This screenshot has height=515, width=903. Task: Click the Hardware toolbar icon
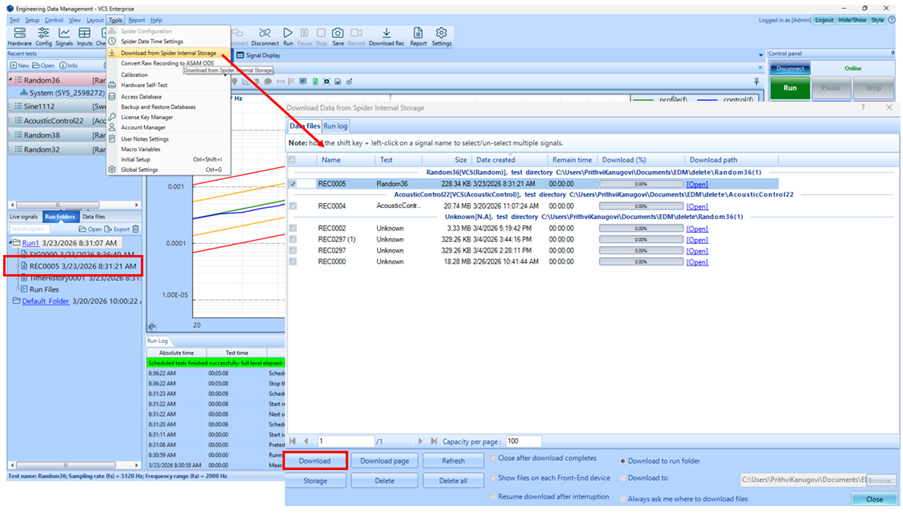click(19, 35)
